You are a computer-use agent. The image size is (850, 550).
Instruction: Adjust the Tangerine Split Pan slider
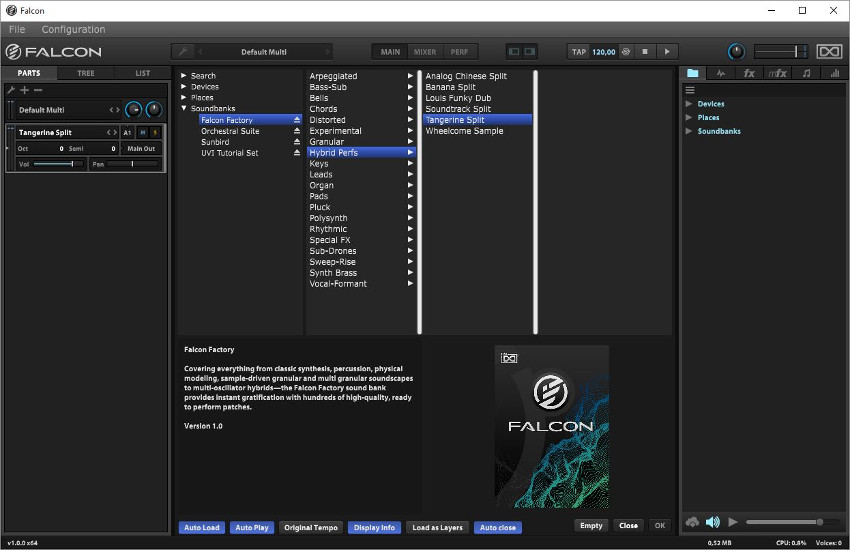click(x=132, y=164)
